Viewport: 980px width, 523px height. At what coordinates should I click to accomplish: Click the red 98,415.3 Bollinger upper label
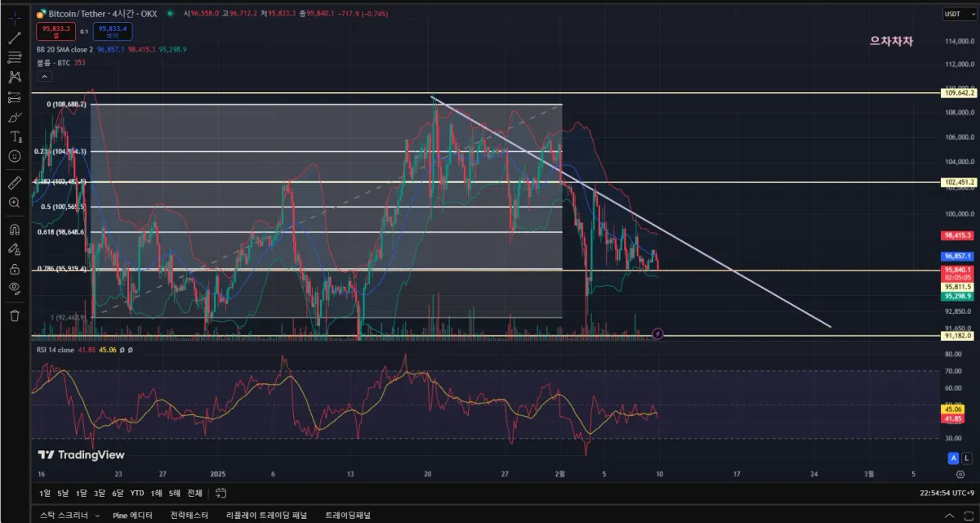[957, 235]
